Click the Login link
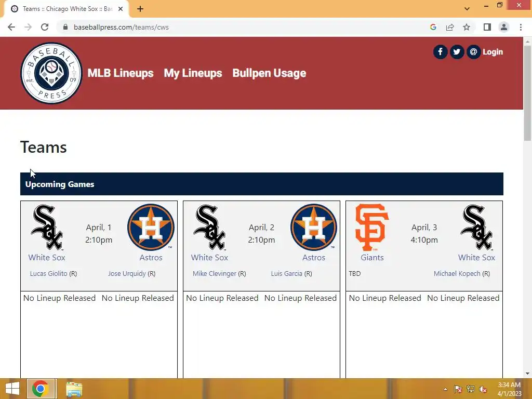This screenshot has width=532, height=399. point(493,52)
